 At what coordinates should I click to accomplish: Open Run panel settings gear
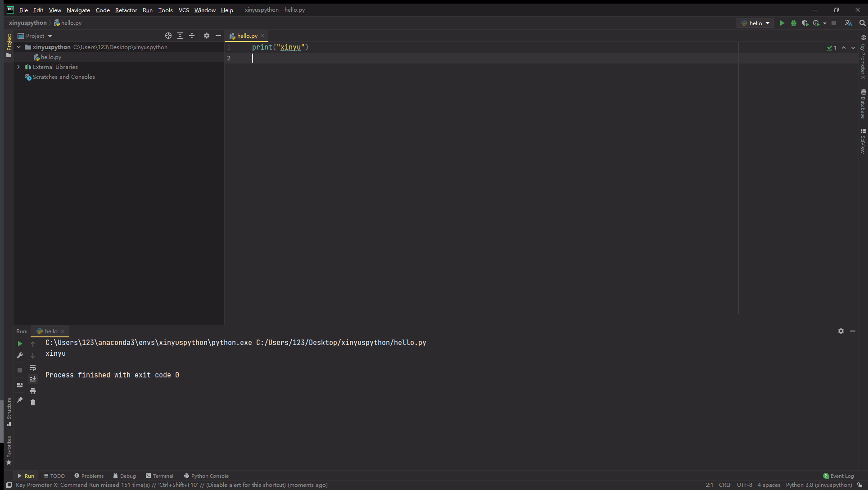coord(841,331)
